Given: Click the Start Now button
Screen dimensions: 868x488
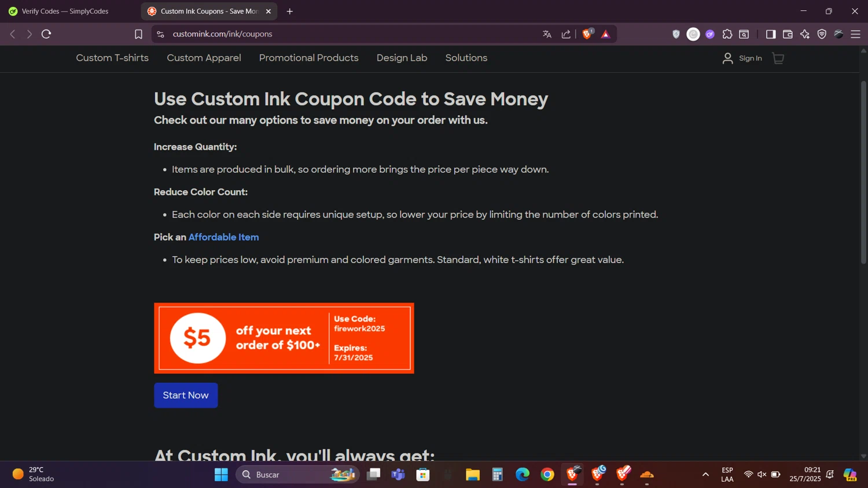Looking at the screenshot, I should pyautogui.click(x=186, y=395).
